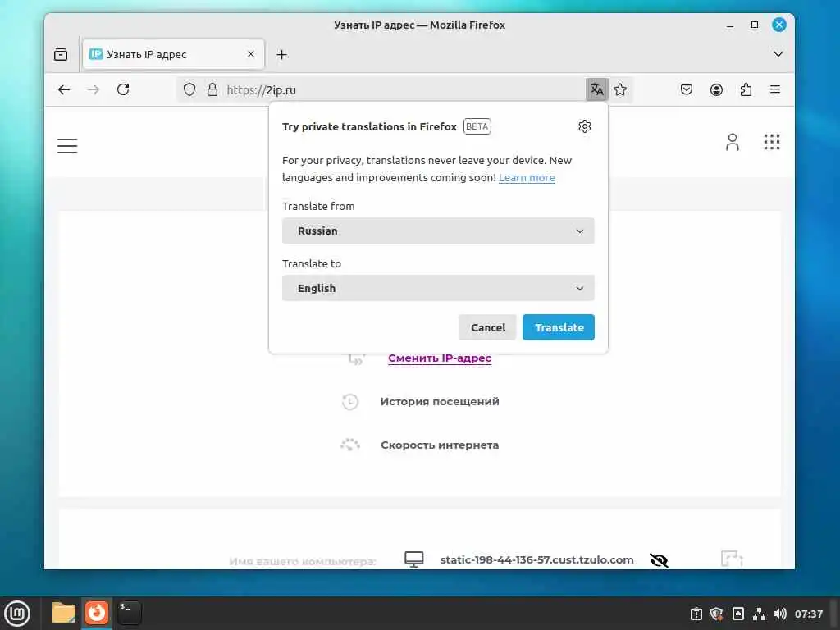Open the Firefox account icon

click(x=716, y=89)
